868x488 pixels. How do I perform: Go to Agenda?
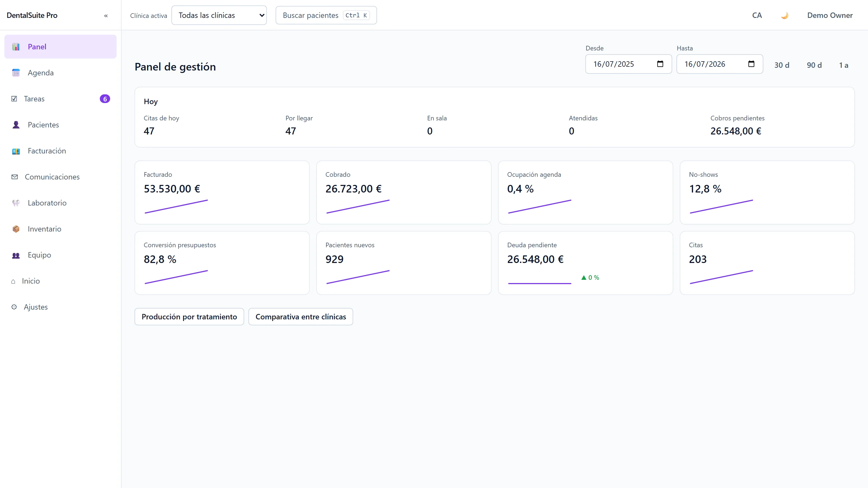pyautogui.click(x=60, y=73)
